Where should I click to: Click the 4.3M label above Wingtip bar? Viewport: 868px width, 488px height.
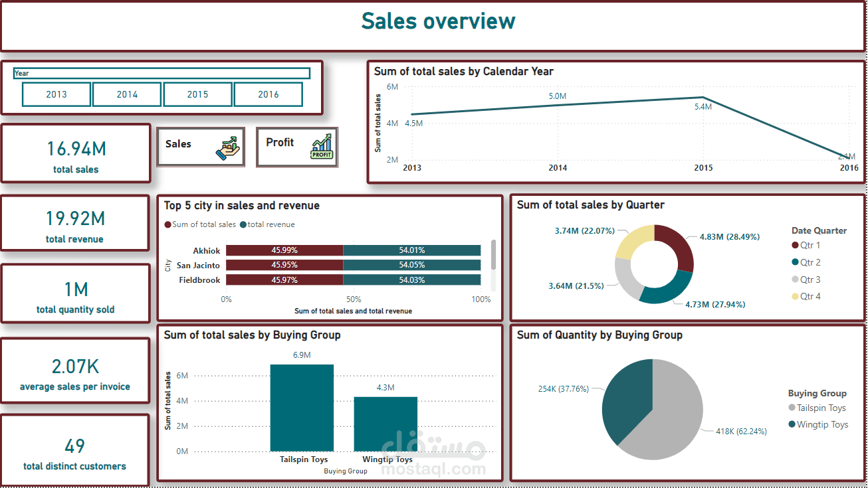coord(385,388)
